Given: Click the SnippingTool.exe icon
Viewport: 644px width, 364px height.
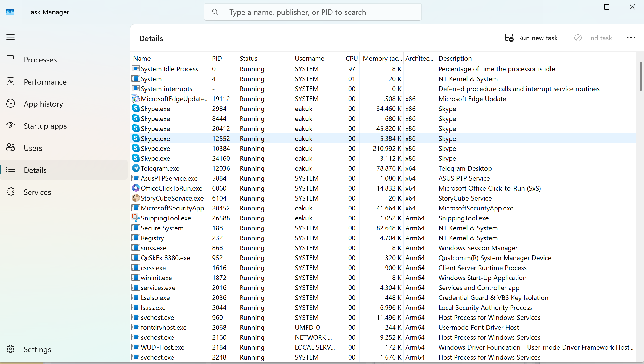Looking at the screenshot, I should [136, 218].
